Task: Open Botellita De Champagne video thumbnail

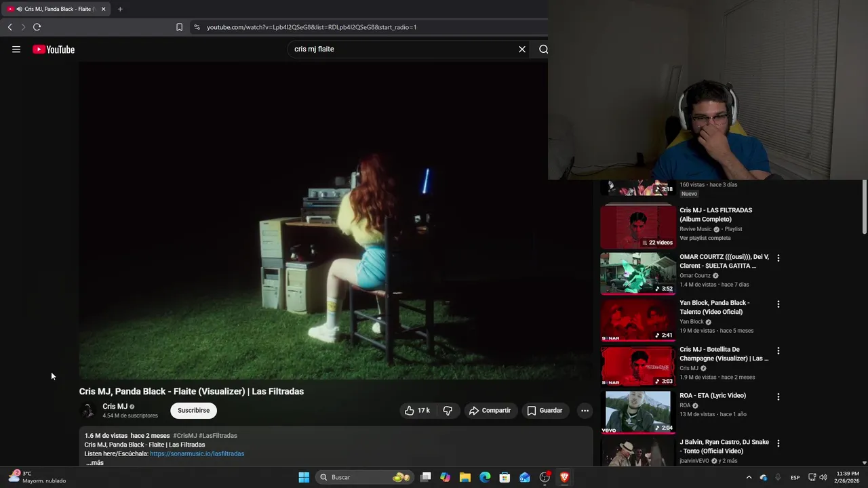Action: [638, 366]
